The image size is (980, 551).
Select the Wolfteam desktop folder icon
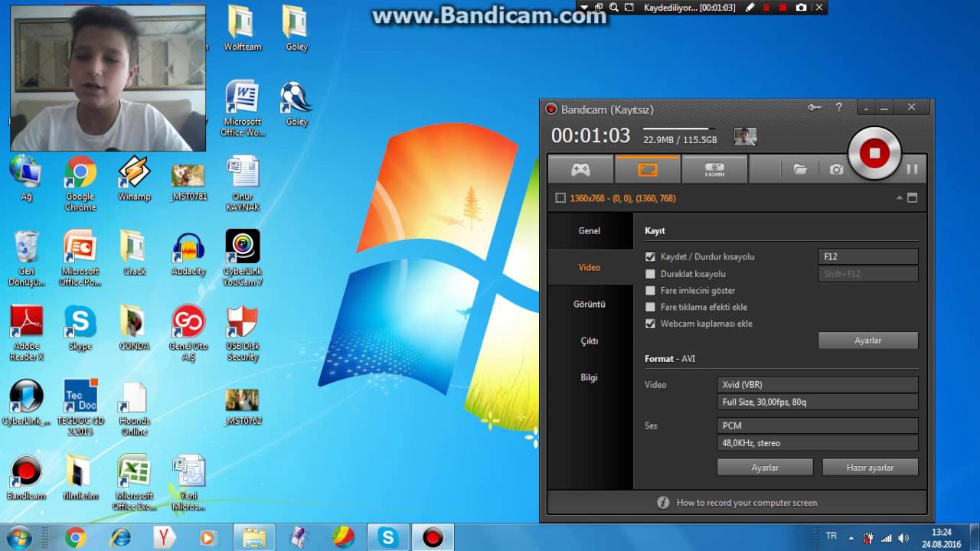(x=242, y=28)
